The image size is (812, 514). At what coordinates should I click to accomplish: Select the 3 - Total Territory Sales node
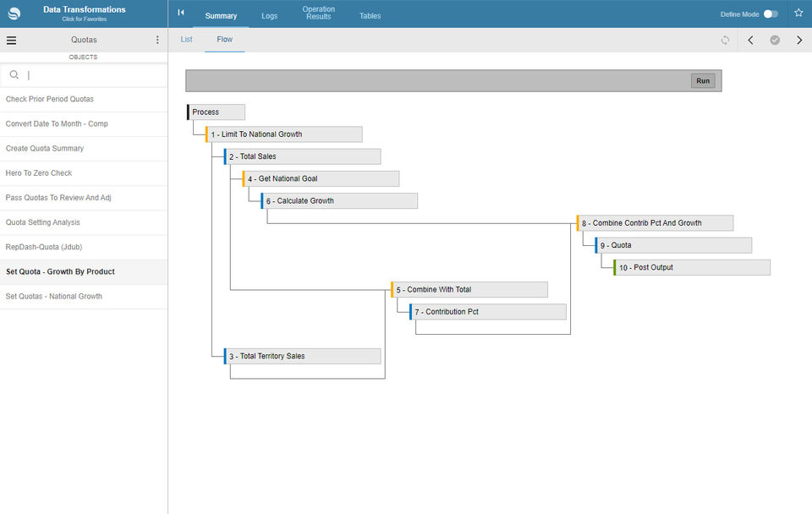[x=303, y=356]
